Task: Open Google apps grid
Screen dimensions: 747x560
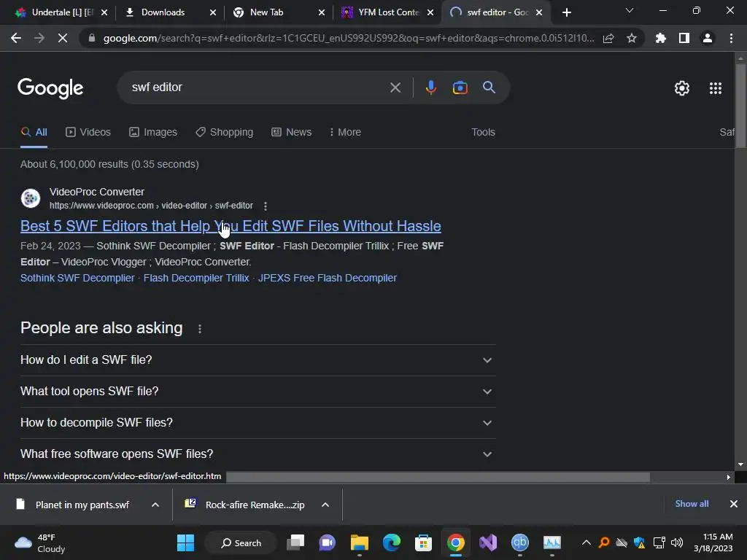Action: point(716,88)
